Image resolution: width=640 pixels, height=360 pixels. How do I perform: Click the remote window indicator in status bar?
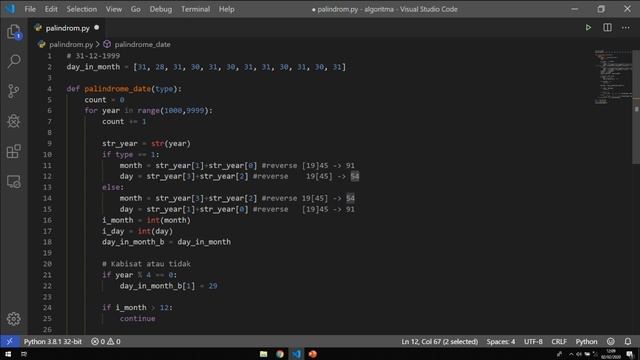tap(9, 341)
